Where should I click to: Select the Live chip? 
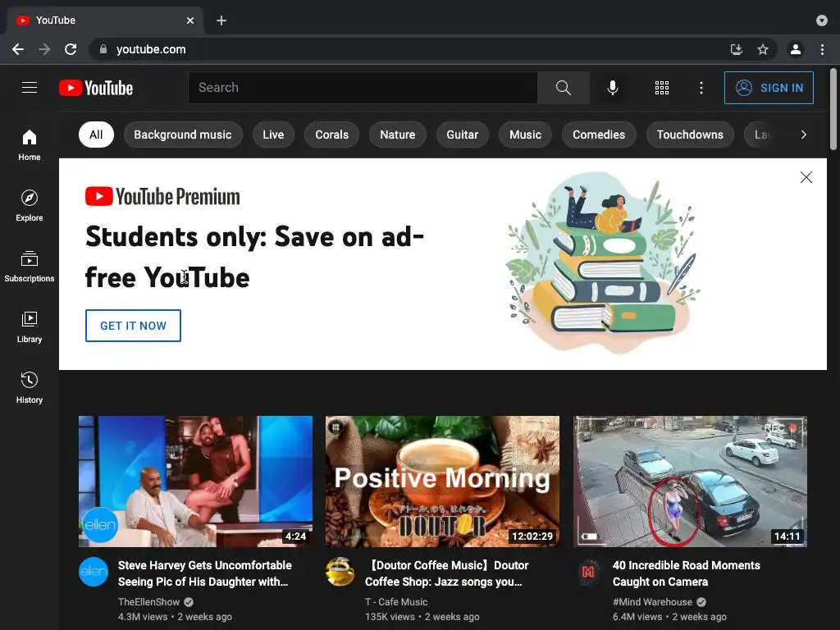(273, 135)
